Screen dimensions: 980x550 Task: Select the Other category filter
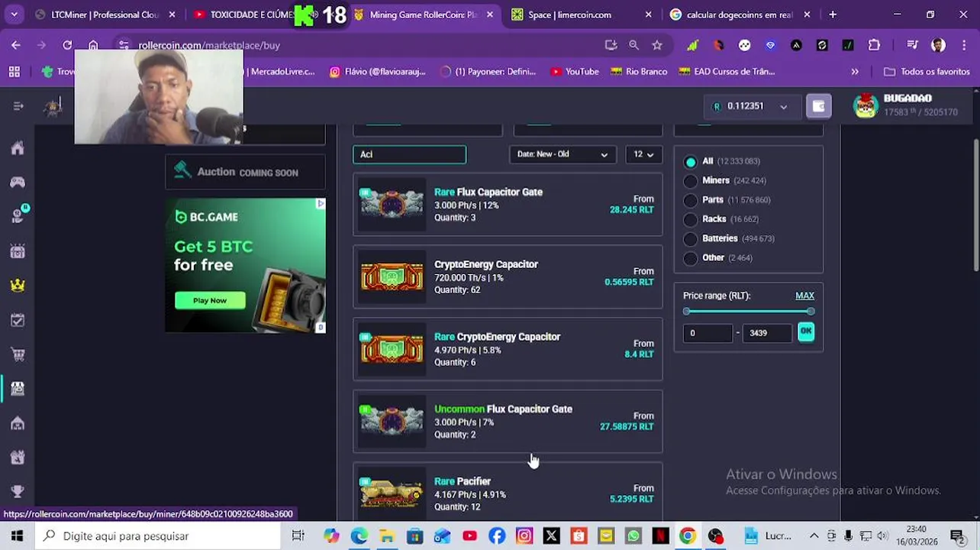tap(691, 258)
